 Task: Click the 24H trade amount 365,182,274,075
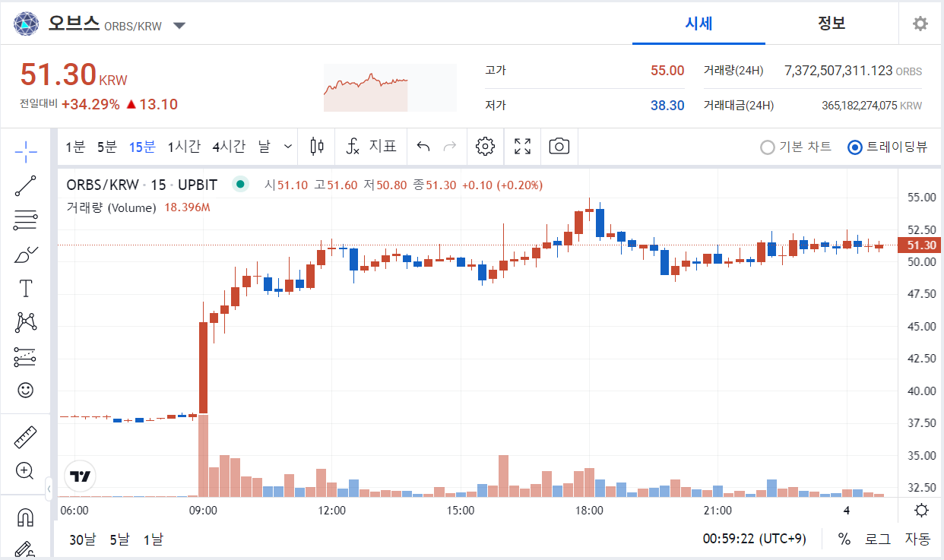860,106
